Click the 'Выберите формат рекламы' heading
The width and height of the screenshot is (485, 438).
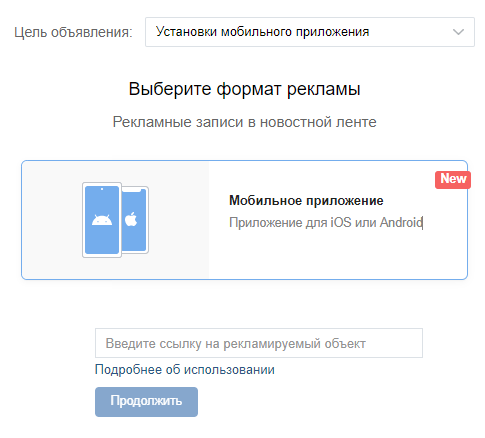244,89
